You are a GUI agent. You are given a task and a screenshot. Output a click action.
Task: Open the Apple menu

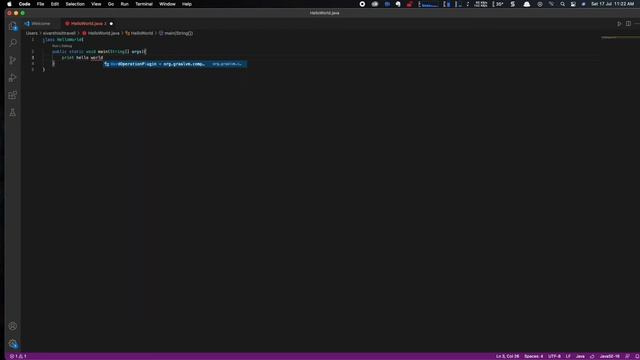click(x=9, y=4)
